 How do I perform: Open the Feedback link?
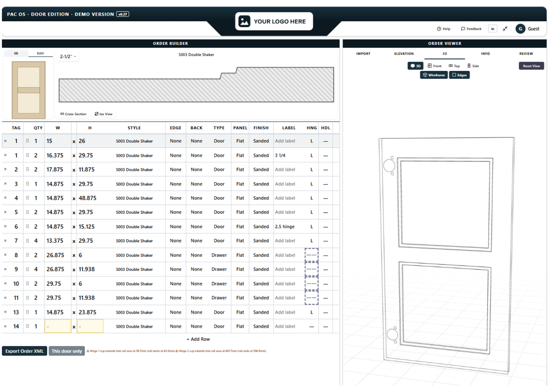pos(471,29)
